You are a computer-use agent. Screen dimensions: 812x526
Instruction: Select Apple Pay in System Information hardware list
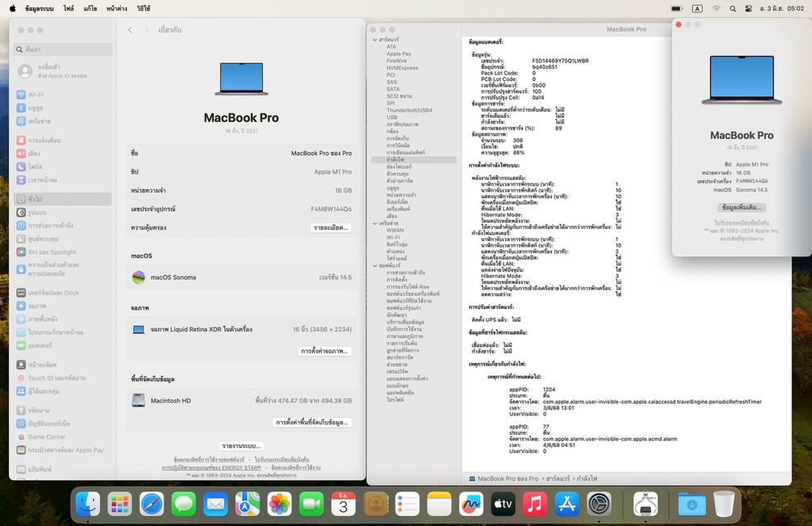coord(399,54)
